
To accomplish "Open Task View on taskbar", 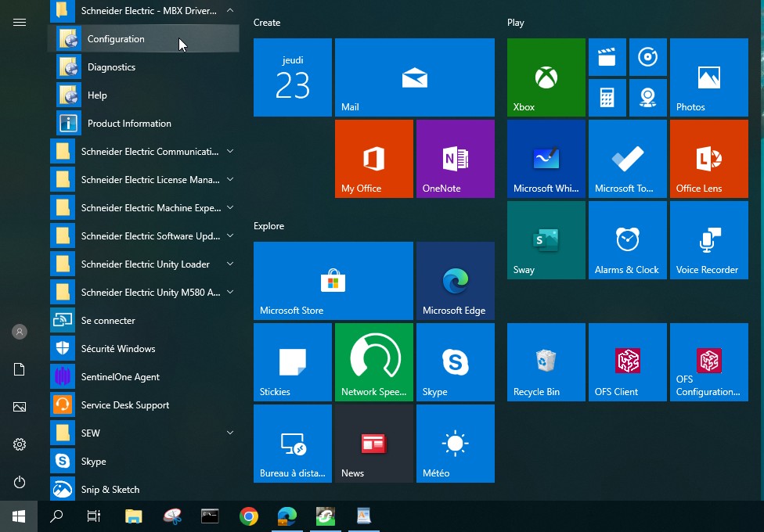I will (x=94, y=516).
